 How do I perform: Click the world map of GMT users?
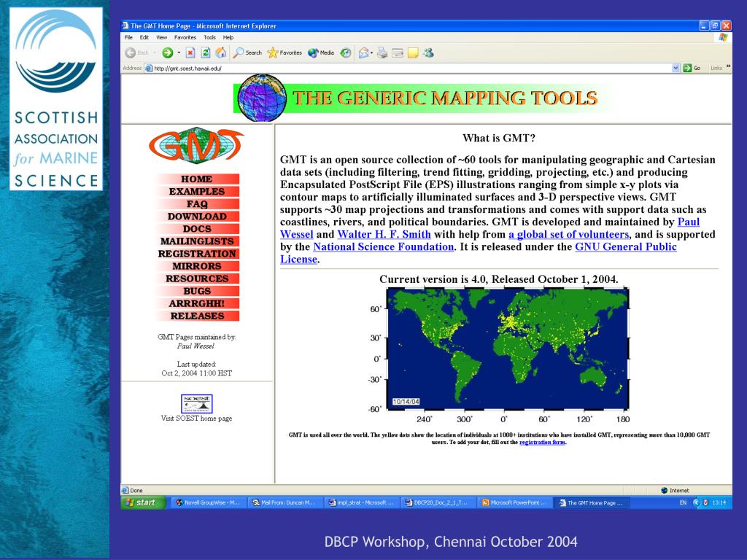(508, 349)
